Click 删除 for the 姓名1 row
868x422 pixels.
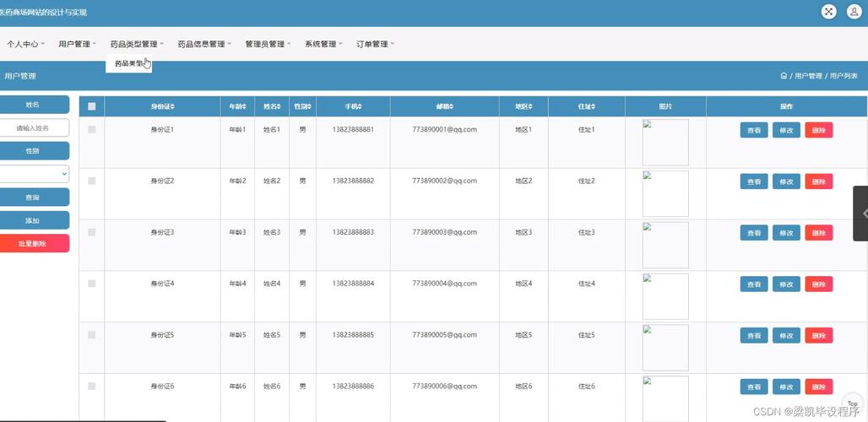tap(819, 130)
